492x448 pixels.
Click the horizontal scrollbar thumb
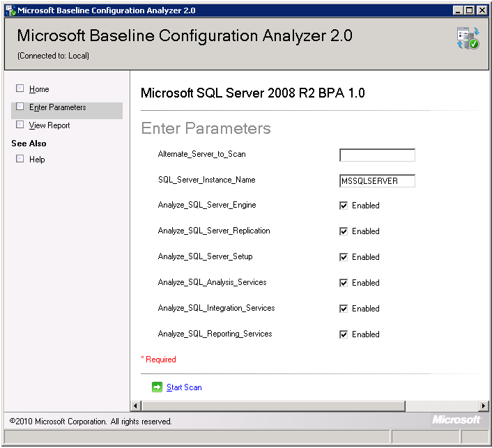[273, 405]
